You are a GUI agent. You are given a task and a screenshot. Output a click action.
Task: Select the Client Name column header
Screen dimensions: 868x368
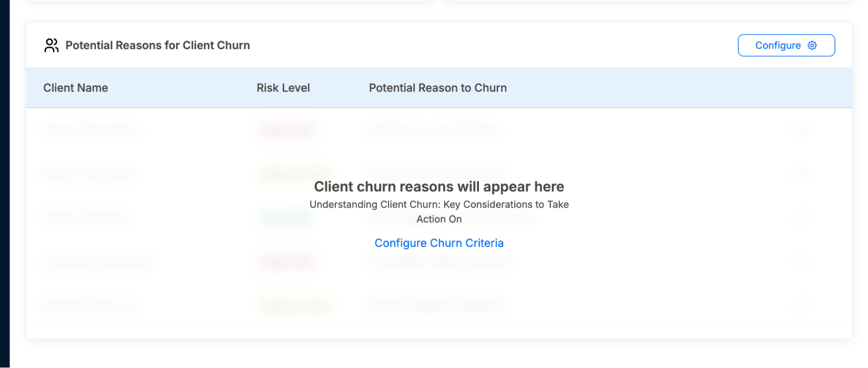point(76,88)
